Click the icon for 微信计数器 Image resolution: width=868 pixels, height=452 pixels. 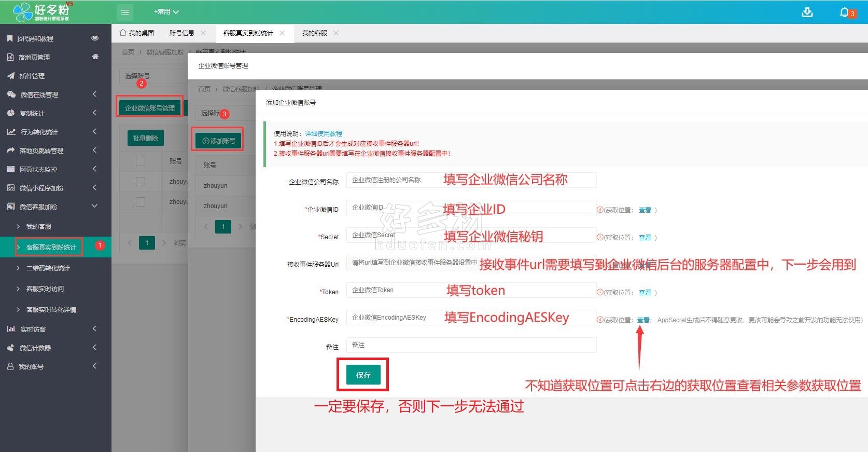(11, 348)
